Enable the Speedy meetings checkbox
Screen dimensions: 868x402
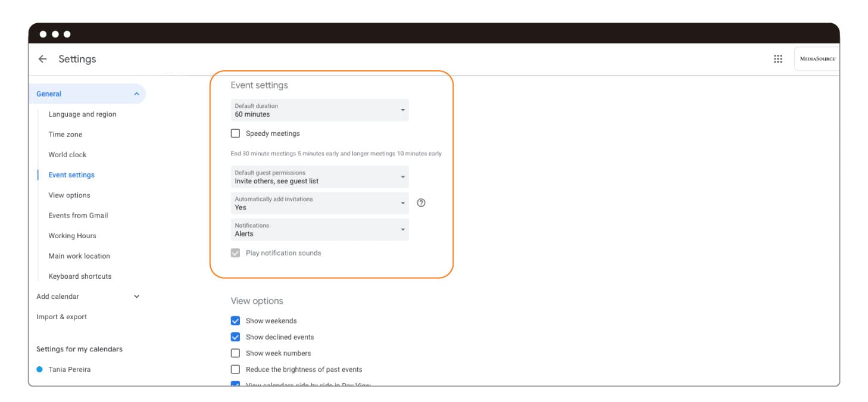coord(235,133)
